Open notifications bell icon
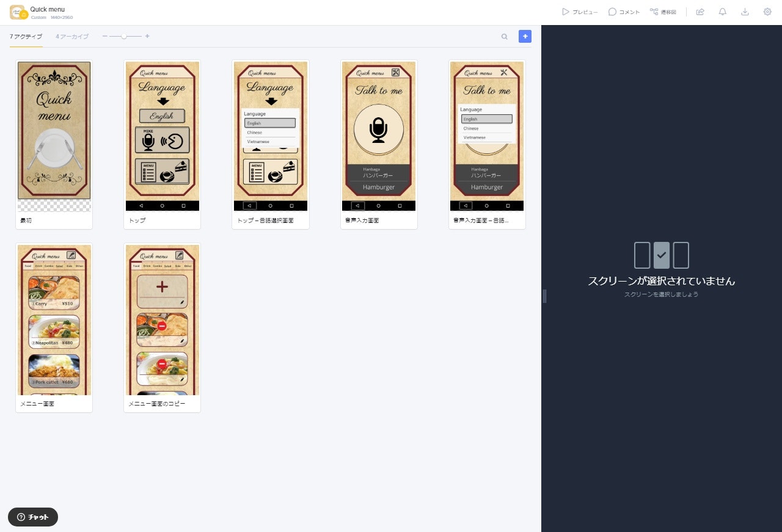 click(x=723, y=12)
